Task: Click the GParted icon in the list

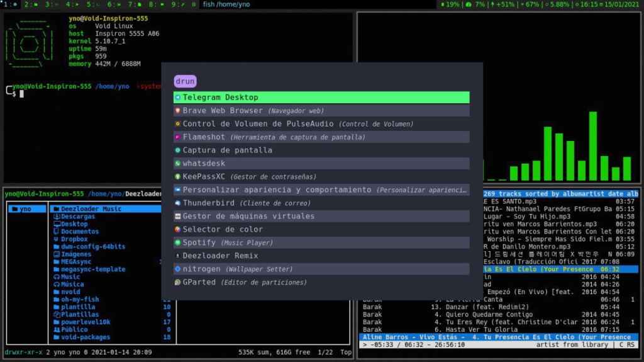Action: tap(178, 282)
